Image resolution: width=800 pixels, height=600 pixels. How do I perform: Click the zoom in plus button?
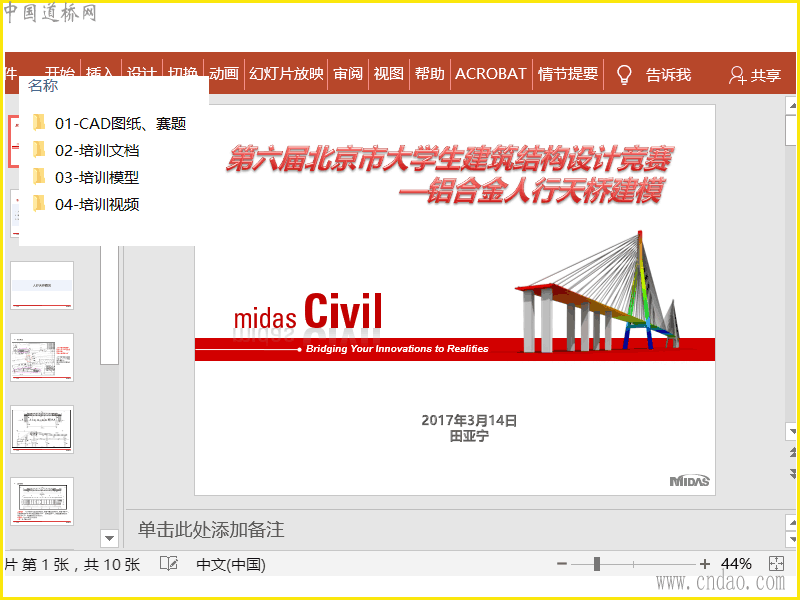705,564
